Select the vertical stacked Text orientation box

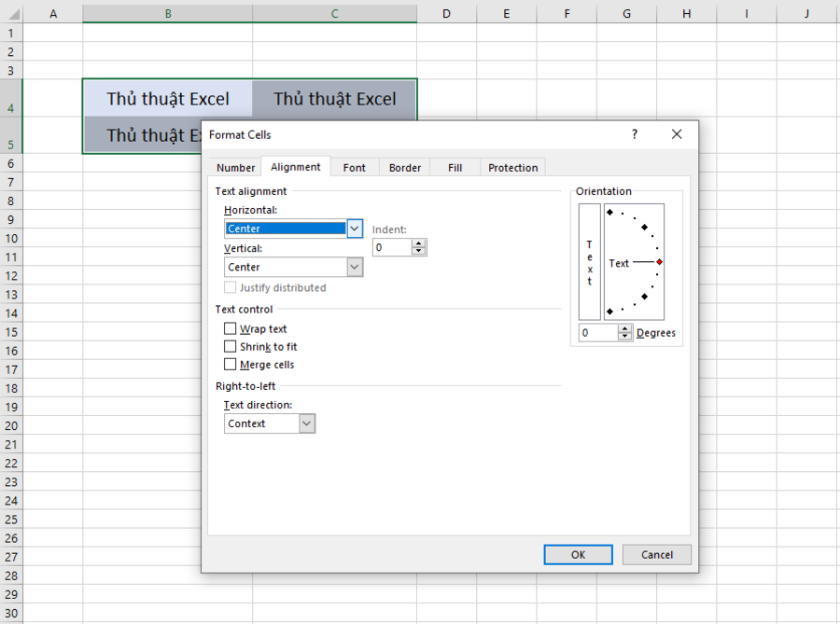[589, 262]
